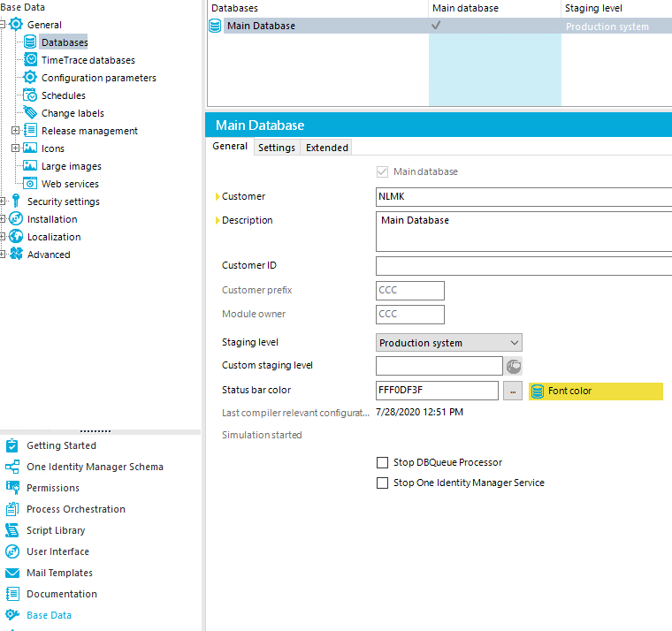672x631 pixels.
Task: Open the Staging level dropdown
Action: pyautogui.click(x=515, y=343)
